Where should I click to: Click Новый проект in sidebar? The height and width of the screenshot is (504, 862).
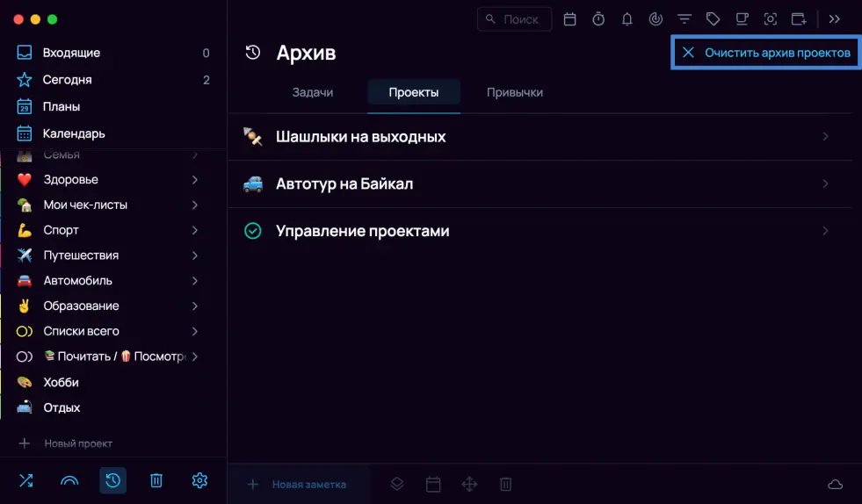[77, 443]
